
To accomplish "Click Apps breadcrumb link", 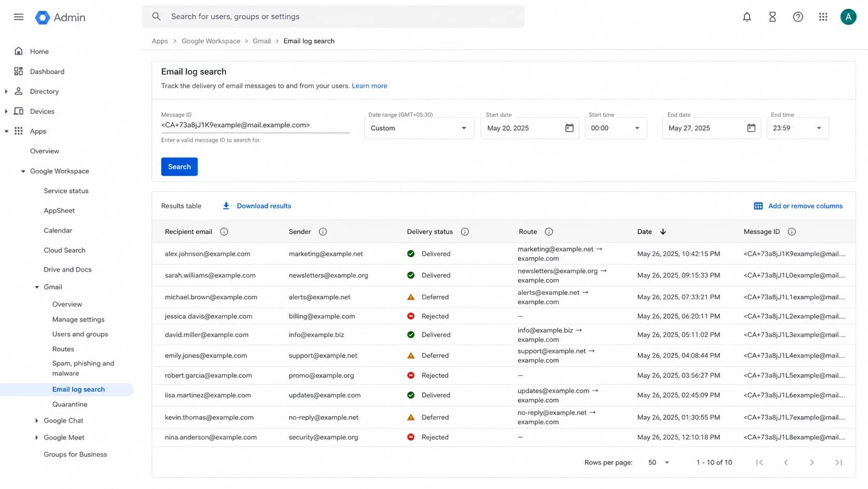I will tap(160, 41).
